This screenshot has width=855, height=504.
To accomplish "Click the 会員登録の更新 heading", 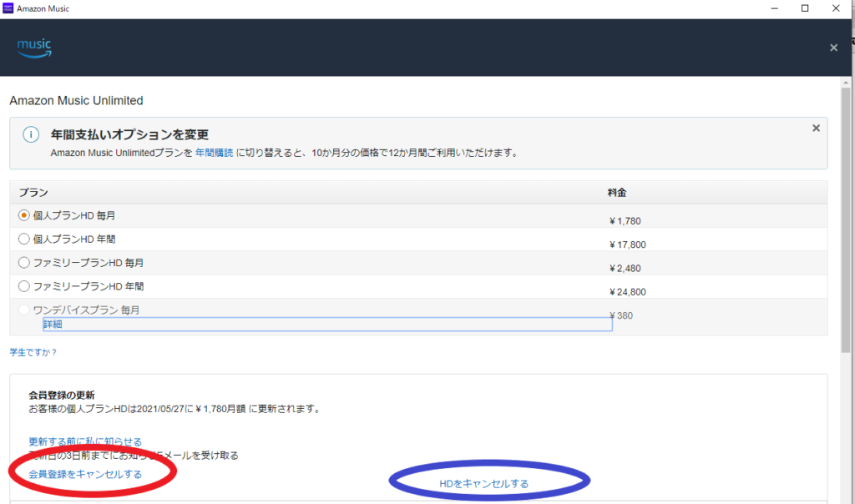I will (x=62, y=395).
